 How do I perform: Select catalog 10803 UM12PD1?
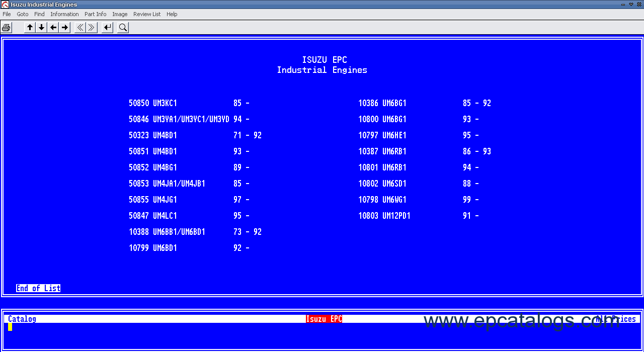[419, 216]
